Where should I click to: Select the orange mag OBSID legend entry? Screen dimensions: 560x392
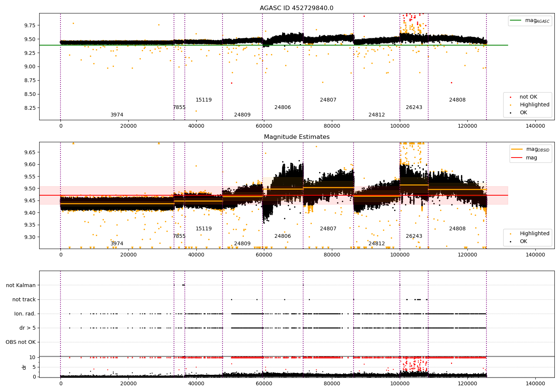pos(530,149)
